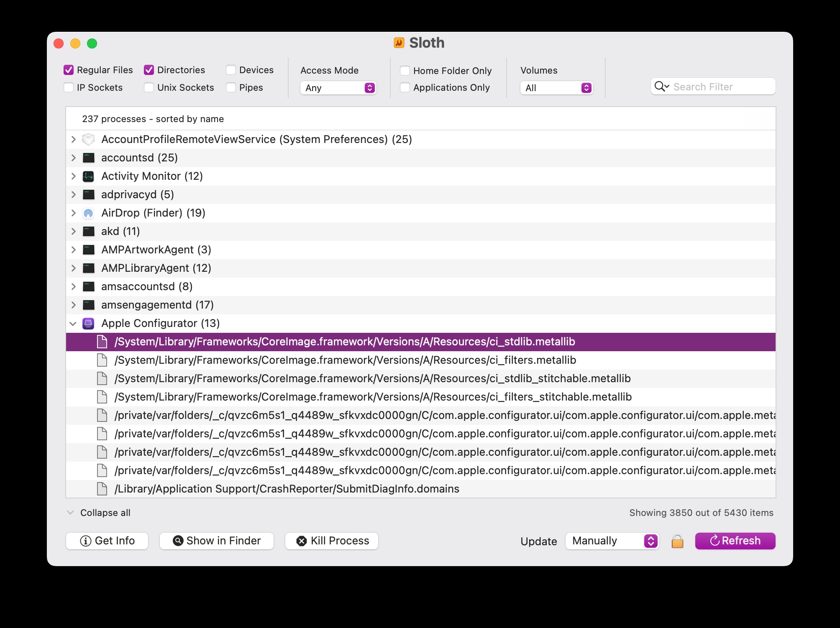The width and height of the screenshot is (840, 628).
Task: Click the Kill Process button
Action: pos(332,541)
